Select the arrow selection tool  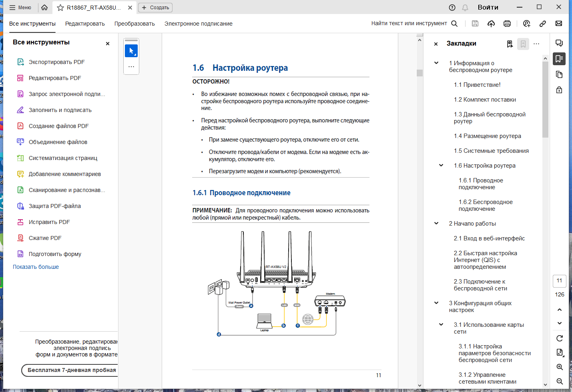pos(131,51)
